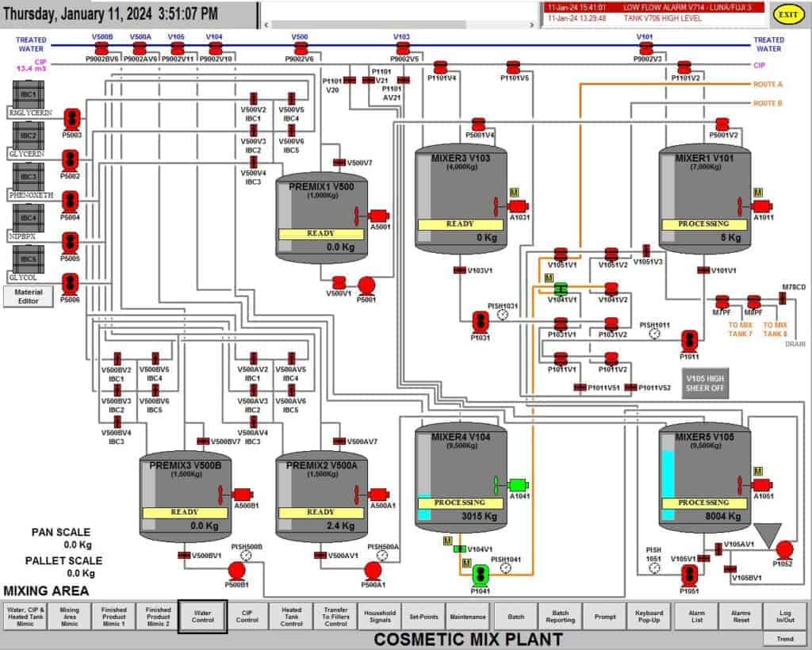The height and width of the screenshot is (650, 812).
Task: Open the Finished Product Mimic 1 screen
Action: pyautogui.click(x=113, y=615)
